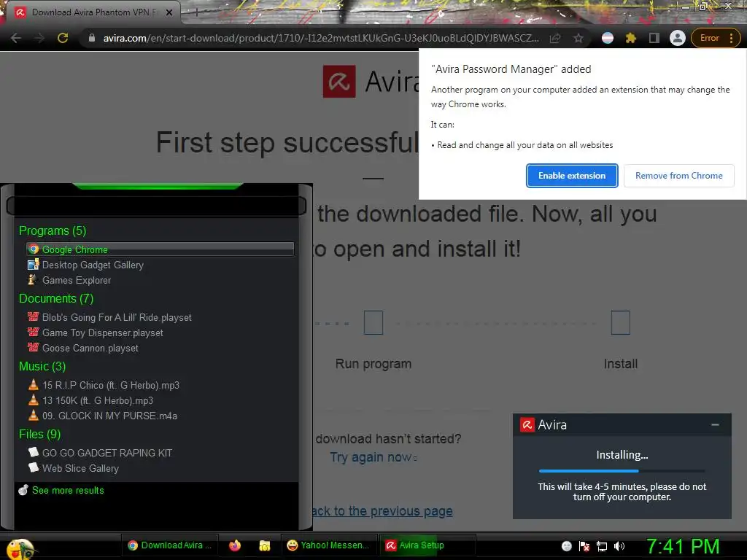Click the Install step box
The height and width of the screenshot is (560, 747).
coord(620,322)
